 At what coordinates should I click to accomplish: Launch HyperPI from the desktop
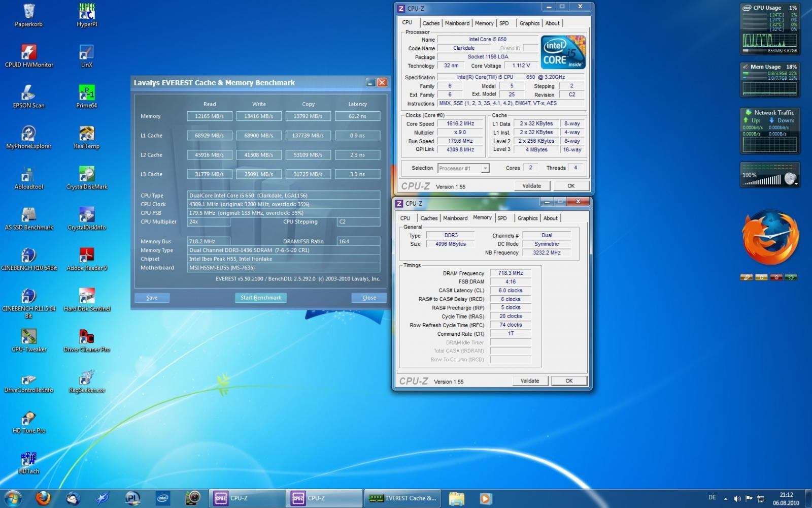[87, 15]
